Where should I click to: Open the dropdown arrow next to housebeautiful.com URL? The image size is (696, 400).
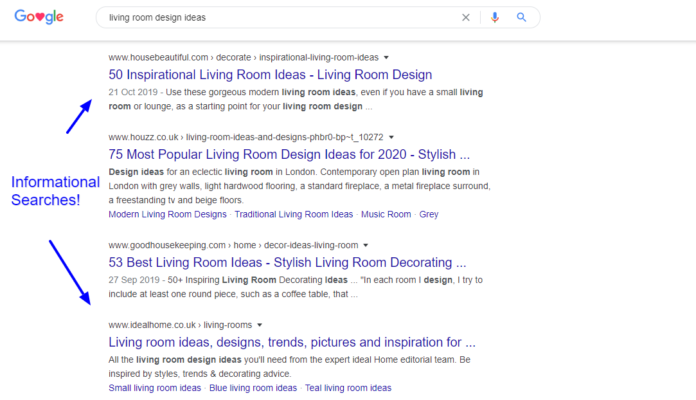coord(386,57)
